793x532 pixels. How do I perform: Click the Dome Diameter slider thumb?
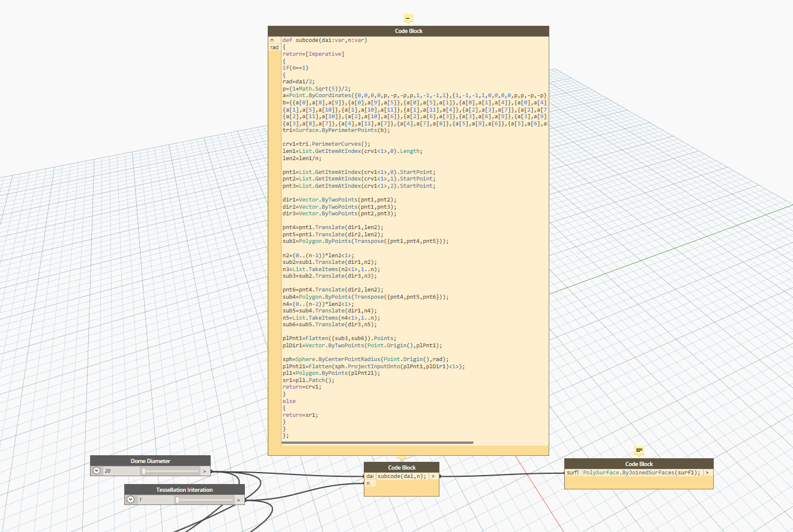(x=143, y=471)
